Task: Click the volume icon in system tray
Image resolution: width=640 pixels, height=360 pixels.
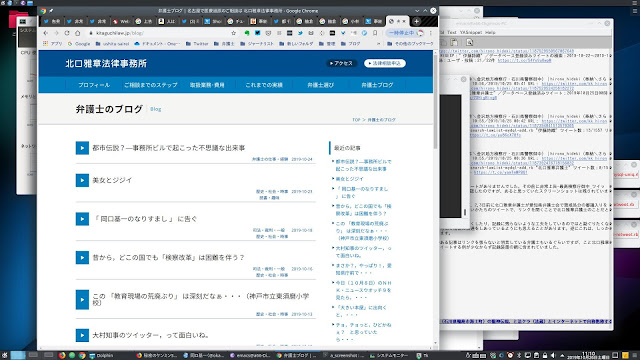Action: [x=553, y=356]
